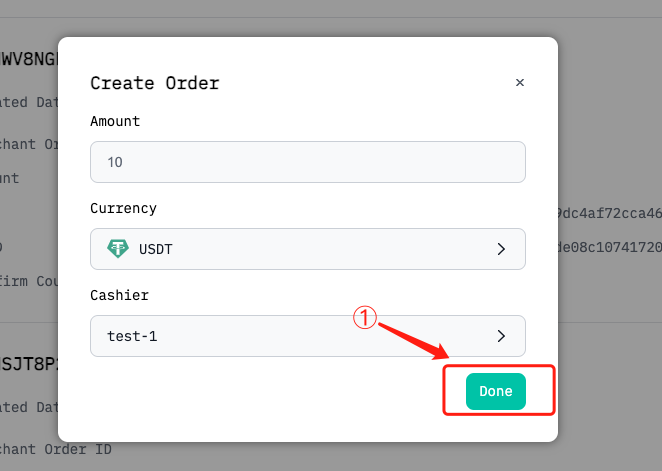This screenshot has height=471, width=662.
Task: Click the Create Order dialog title
Action: click(154, 83)
